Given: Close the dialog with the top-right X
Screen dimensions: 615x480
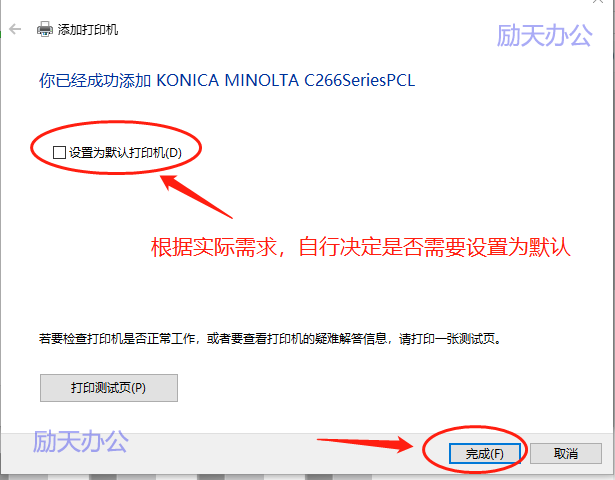Looking at the screenshot, I should 598,2.
